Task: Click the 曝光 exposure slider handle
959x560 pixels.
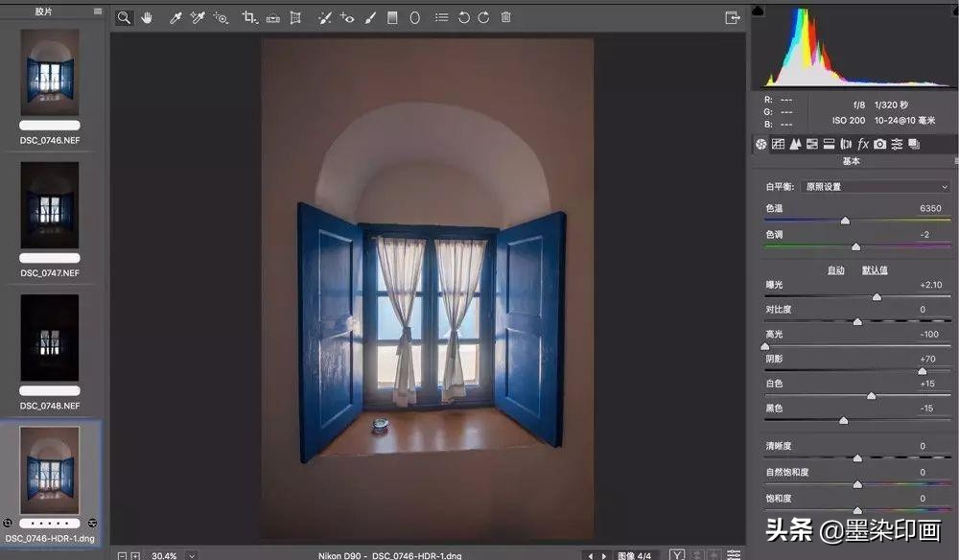Action: 877,297
